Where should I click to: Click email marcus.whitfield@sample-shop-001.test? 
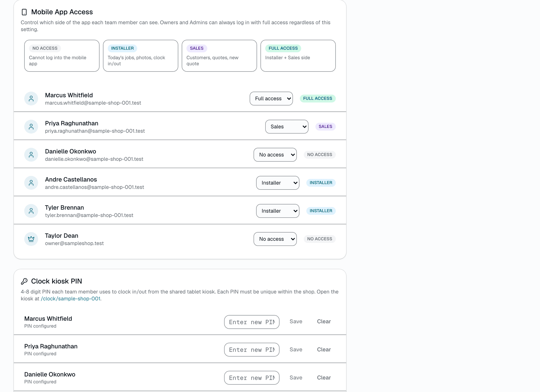[x=93, y=103]
